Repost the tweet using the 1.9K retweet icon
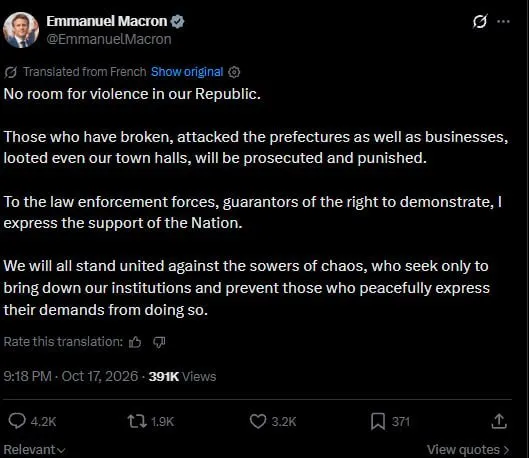The height and width of the screenshot is (458, 529). [x=137, y=421]
